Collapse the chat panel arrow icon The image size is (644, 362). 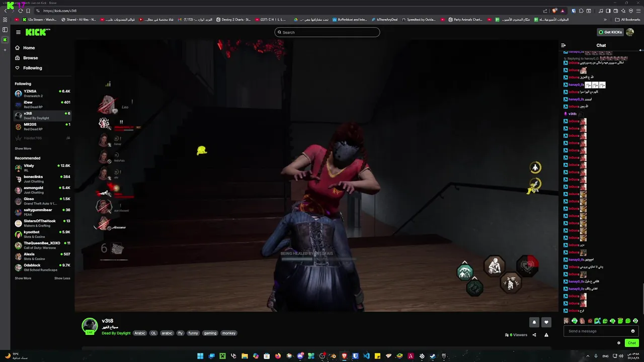click(x=563, y=45)
